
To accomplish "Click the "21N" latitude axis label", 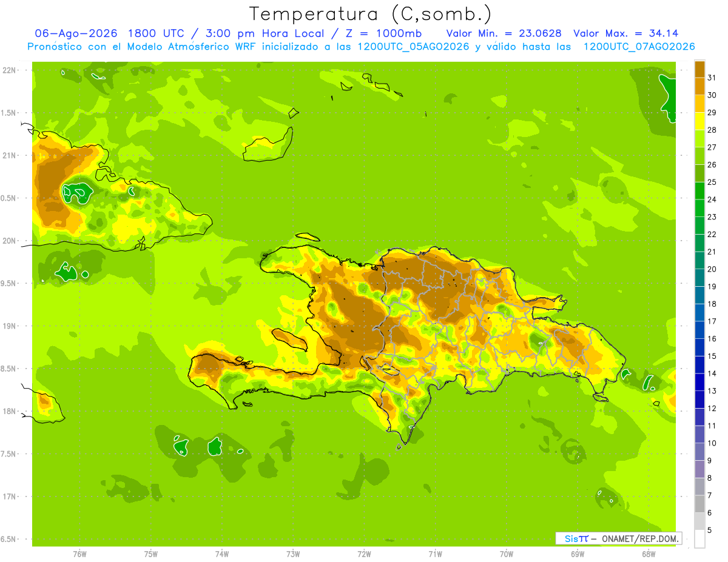I will pos(10,155).
